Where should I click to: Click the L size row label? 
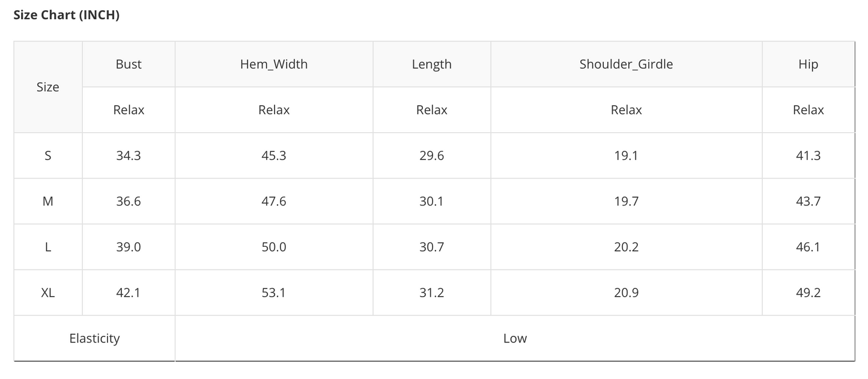(x=48, y=247)
